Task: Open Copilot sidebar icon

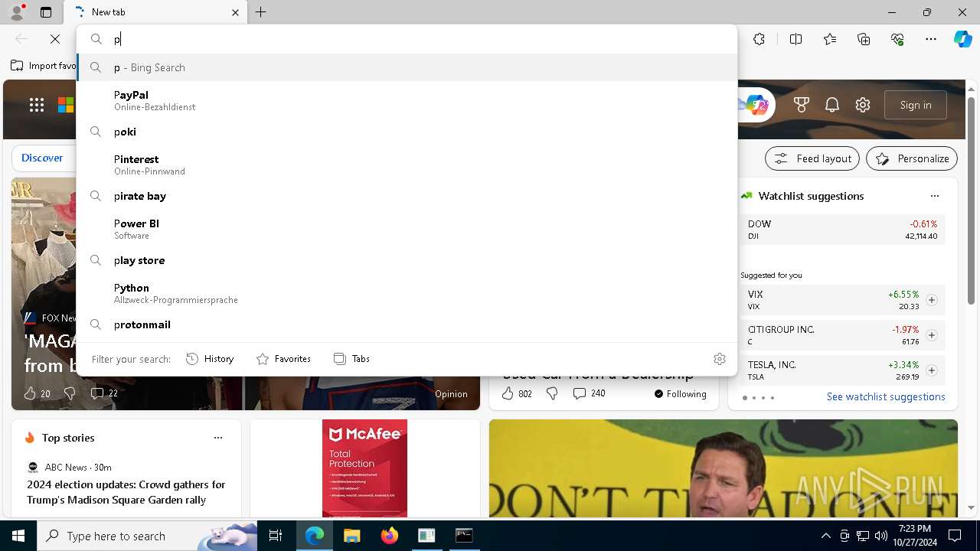Action: tap(962, 39)
